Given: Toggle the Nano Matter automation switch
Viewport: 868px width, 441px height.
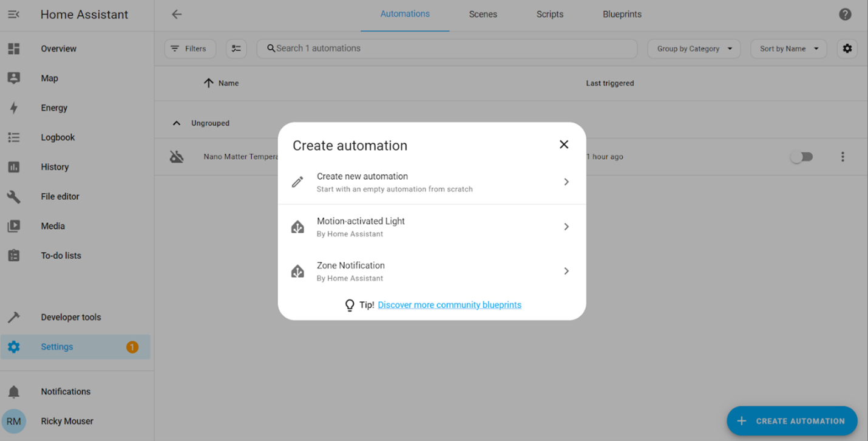Looking at the screenshot, I should tap(802, 157).
